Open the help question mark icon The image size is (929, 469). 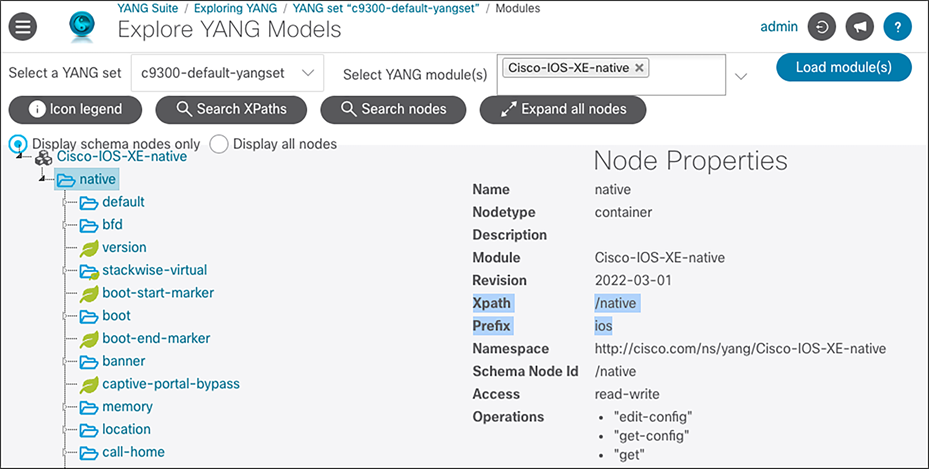click(x=898, y=27)
